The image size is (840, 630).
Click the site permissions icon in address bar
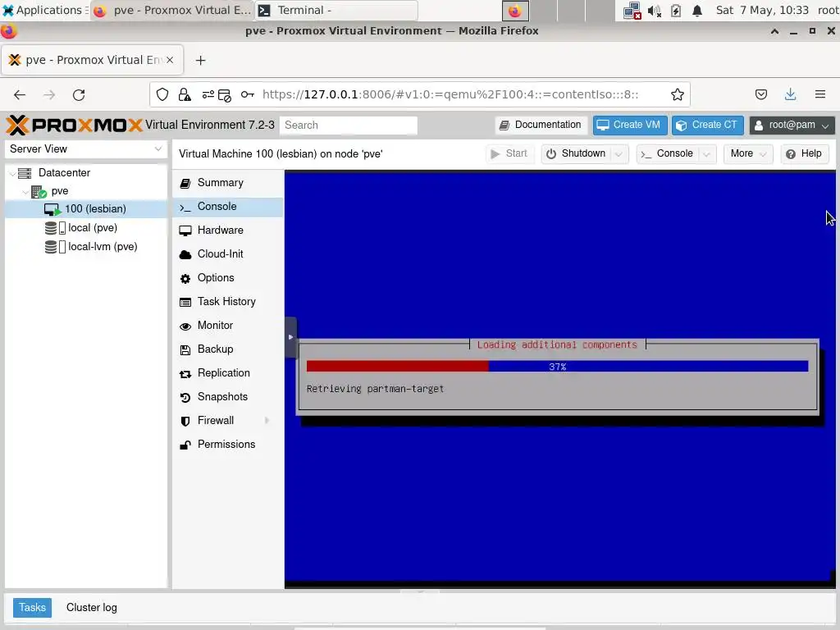(208, 95)
